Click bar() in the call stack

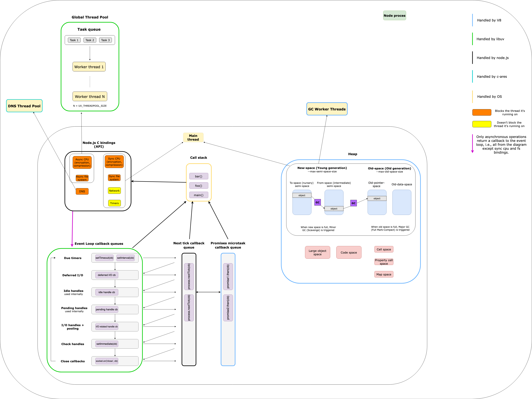199,176
